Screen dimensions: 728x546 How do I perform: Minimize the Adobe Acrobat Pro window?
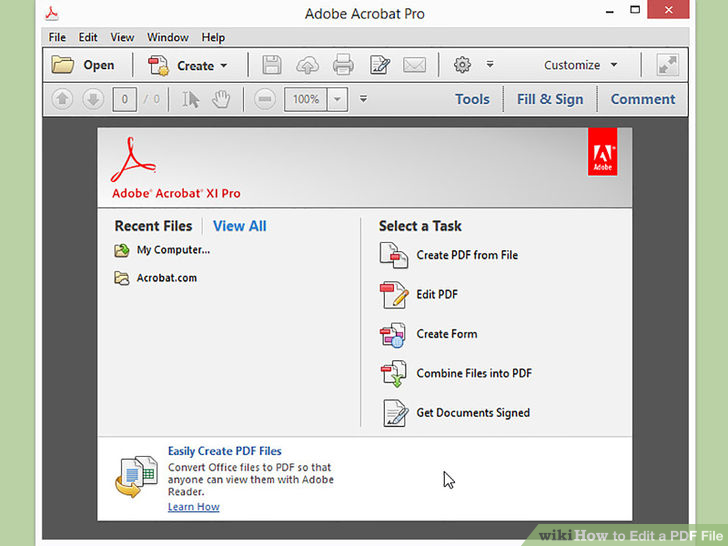pyautogui.click(x=610, y=11)
